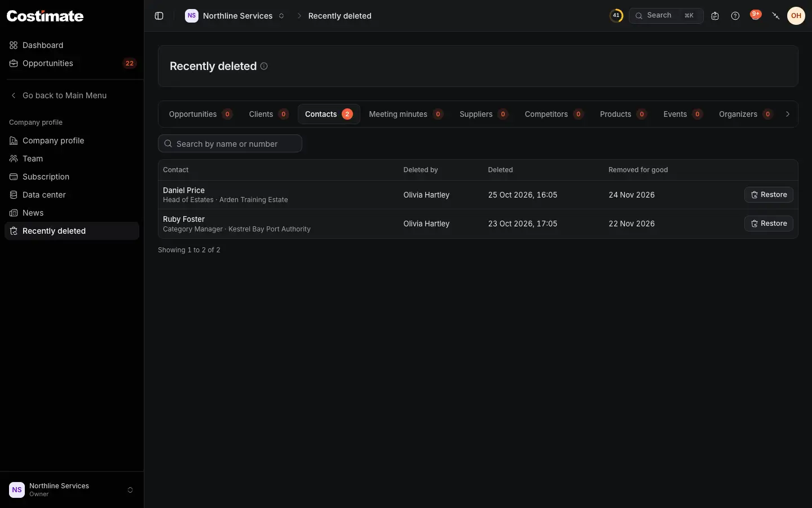Click the Recently deleted breadcrumb
The width and height of the screenshot is (812, 508).
coord(339,16)
